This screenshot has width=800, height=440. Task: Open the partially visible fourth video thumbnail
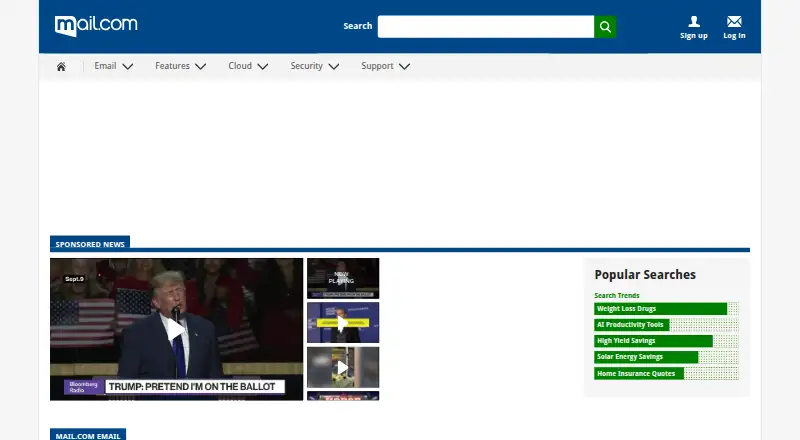(x=343, y=396)
